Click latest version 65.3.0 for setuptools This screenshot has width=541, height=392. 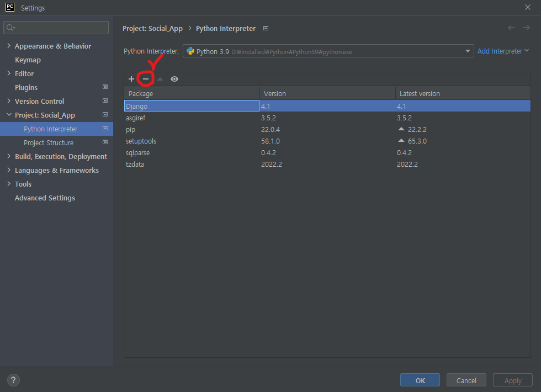(417, 141)
